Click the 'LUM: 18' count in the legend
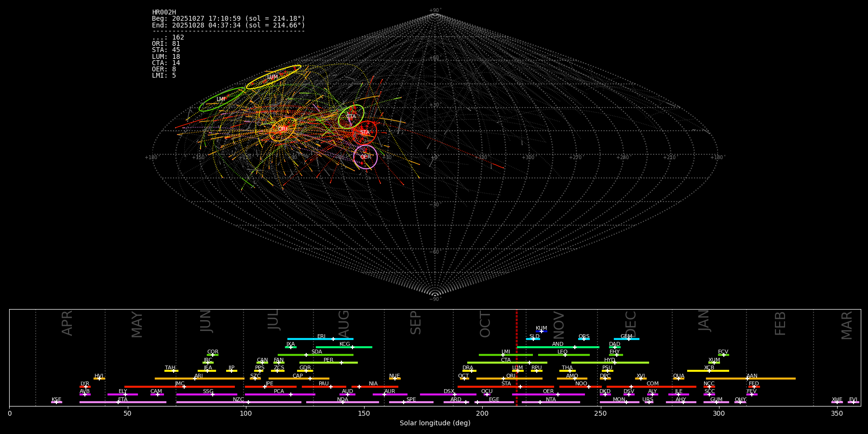 coord(166,57)
